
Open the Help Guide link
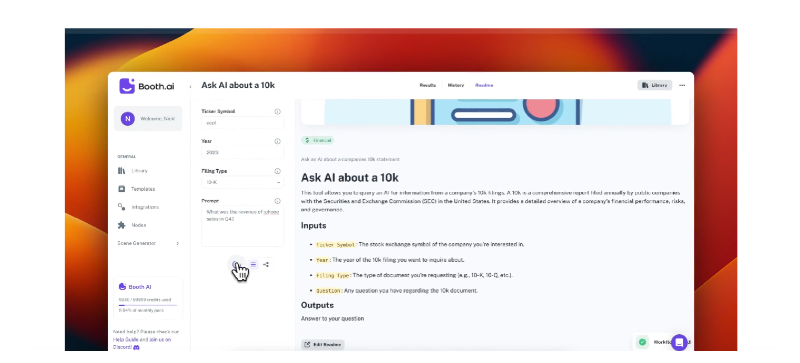[x=124, y=340]
